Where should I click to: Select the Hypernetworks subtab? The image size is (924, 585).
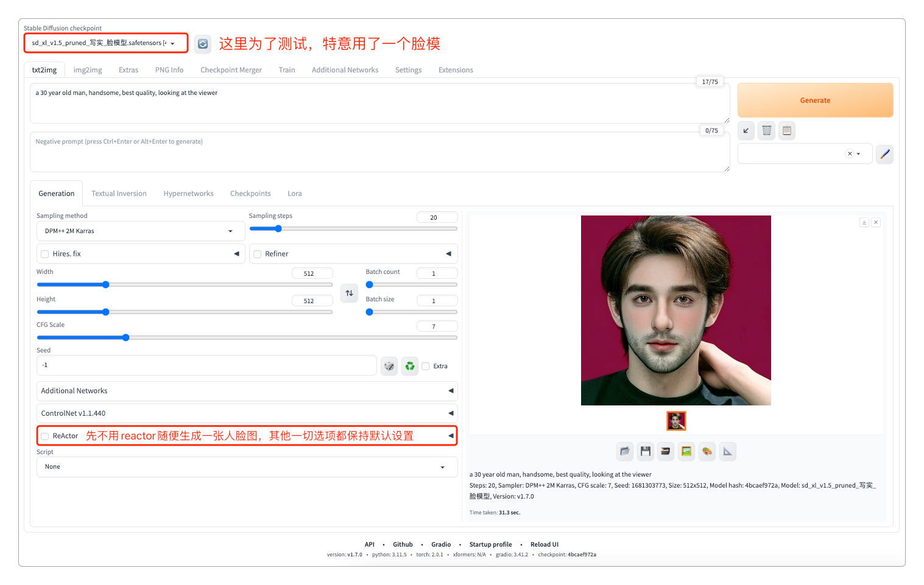click(x=188, y=194)
